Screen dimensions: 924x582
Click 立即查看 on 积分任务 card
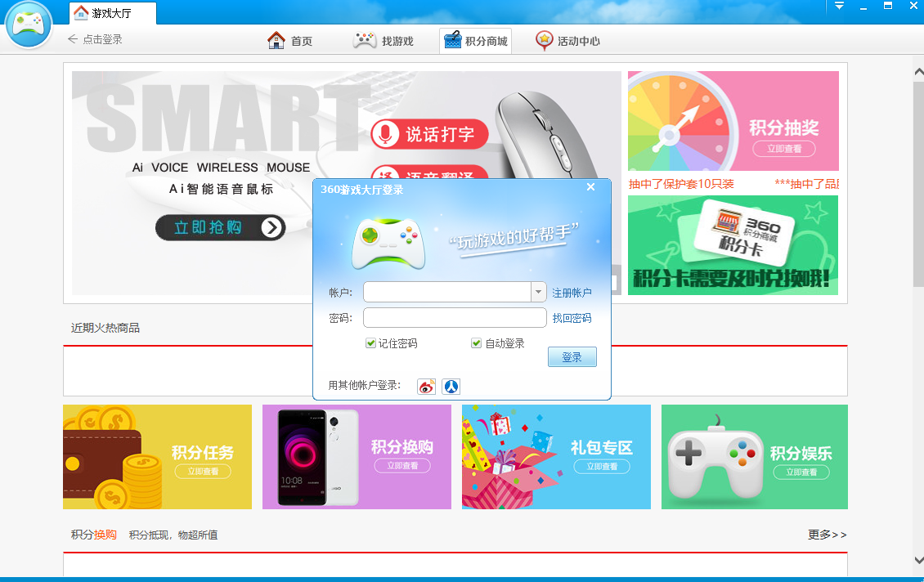click(x=203, y=472)
